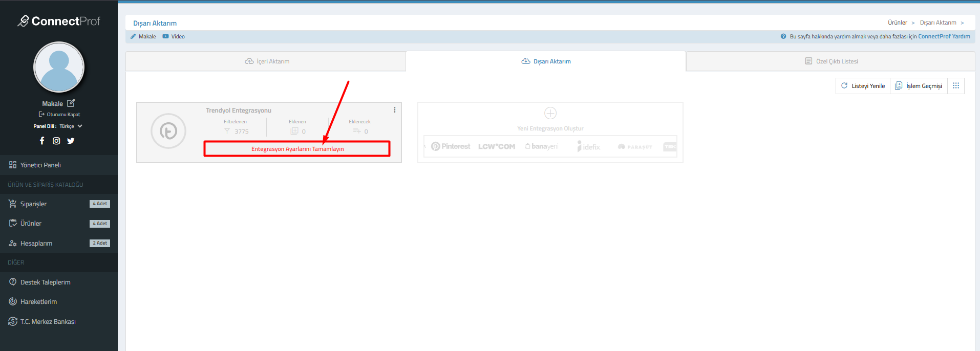
Task: Open the İşlem Geçmişi history
Action: (x=919, y=86)
